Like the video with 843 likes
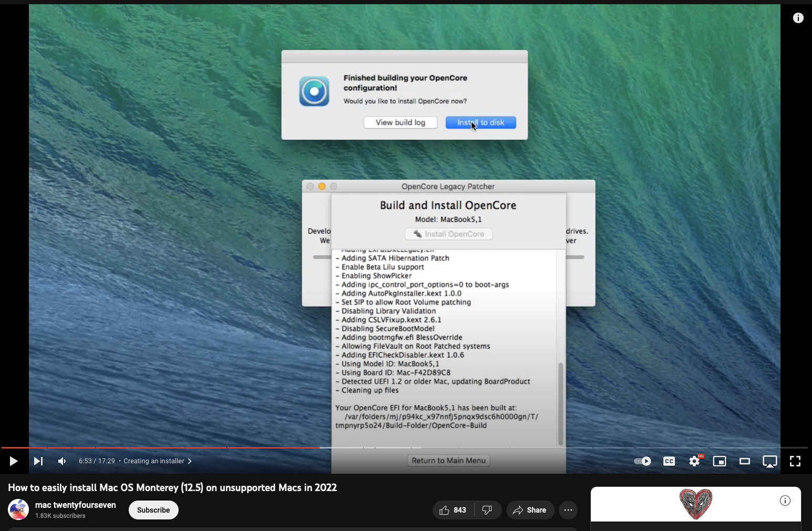Viewport: 812px width, 531px height. click(x=453, y=510)
